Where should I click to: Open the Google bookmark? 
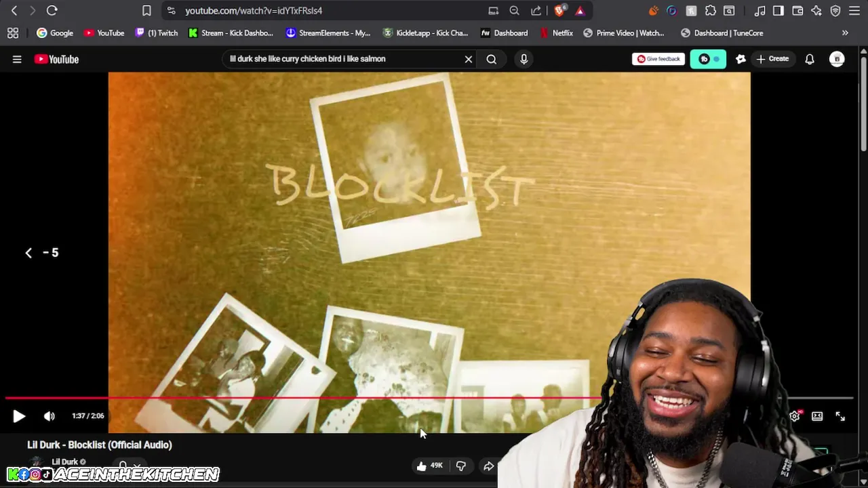point(55,33)
